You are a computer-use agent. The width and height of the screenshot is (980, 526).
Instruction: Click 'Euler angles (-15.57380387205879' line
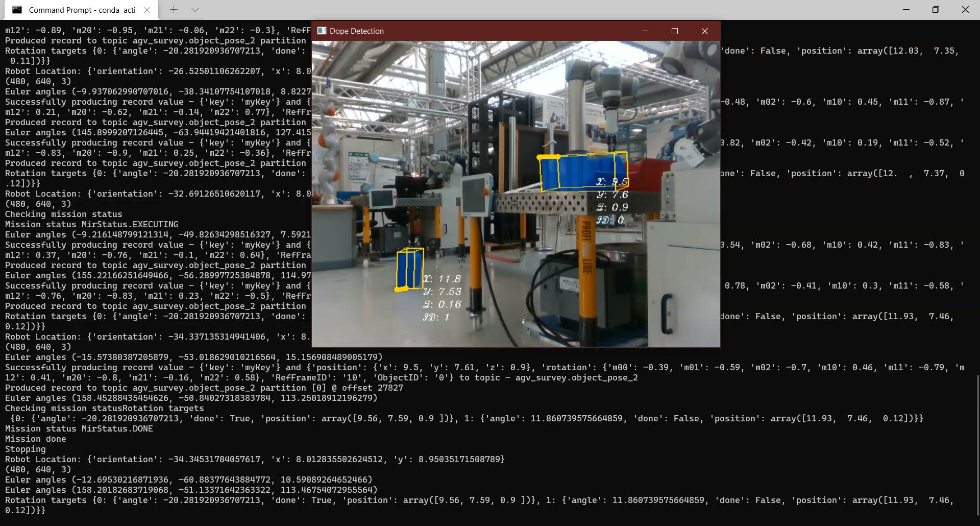[194, 357]
